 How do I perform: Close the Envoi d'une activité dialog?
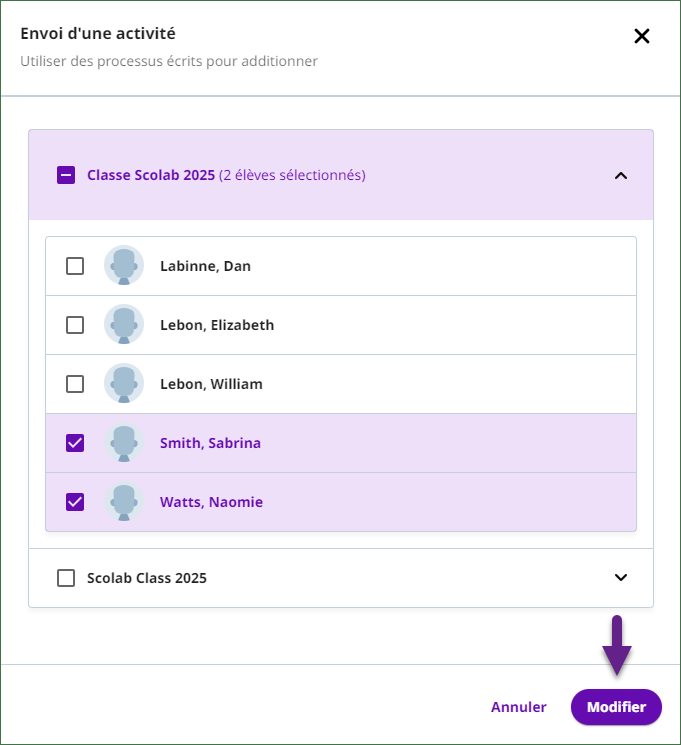pos(642,36)
